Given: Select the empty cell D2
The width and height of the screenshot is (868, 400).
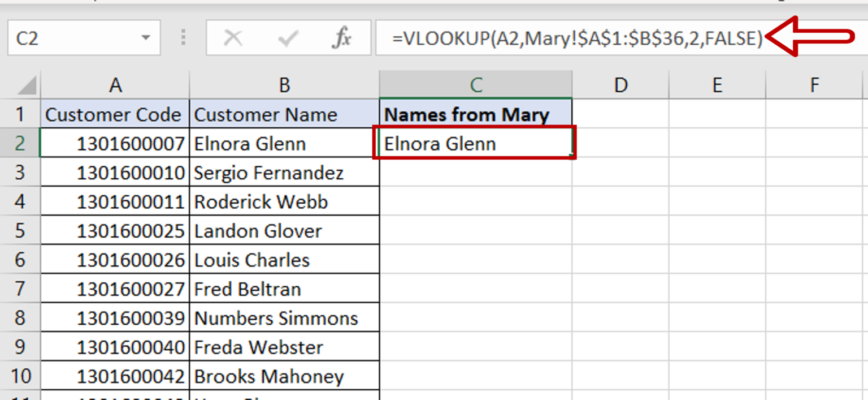Looking at the screenshot, I should coord(620,143).
